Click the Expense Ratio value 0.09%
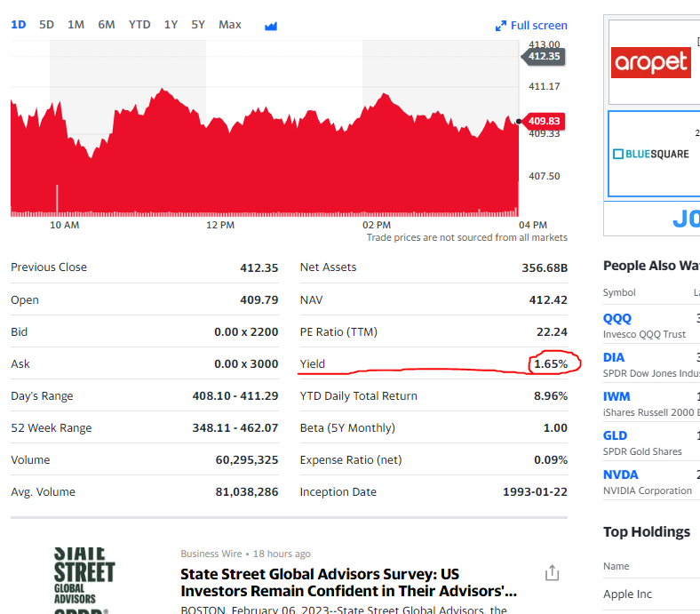The height and width of the screenshot is (614, 700). (x=551, y=460)
